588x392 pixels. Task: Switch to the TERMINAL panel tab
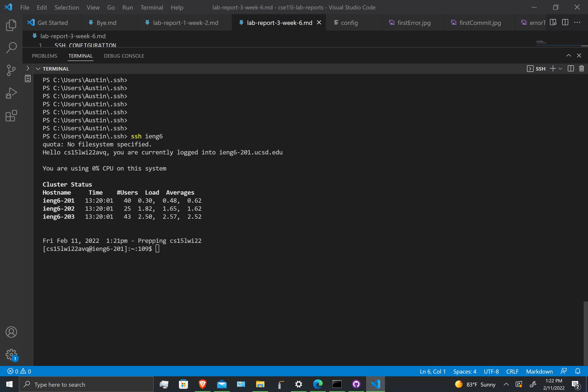81,56
